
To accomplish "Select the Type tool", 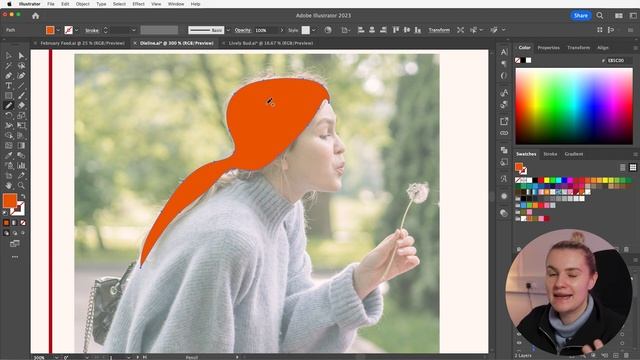I will click(x=9, y=86).
